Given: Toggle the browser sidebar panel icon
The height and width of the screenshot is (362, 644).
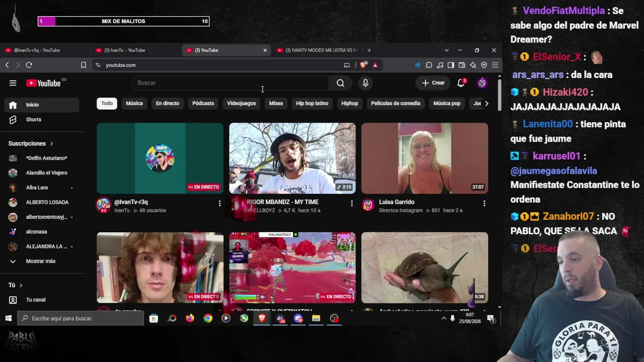Looking at the screenshot, I should (451, 65).
